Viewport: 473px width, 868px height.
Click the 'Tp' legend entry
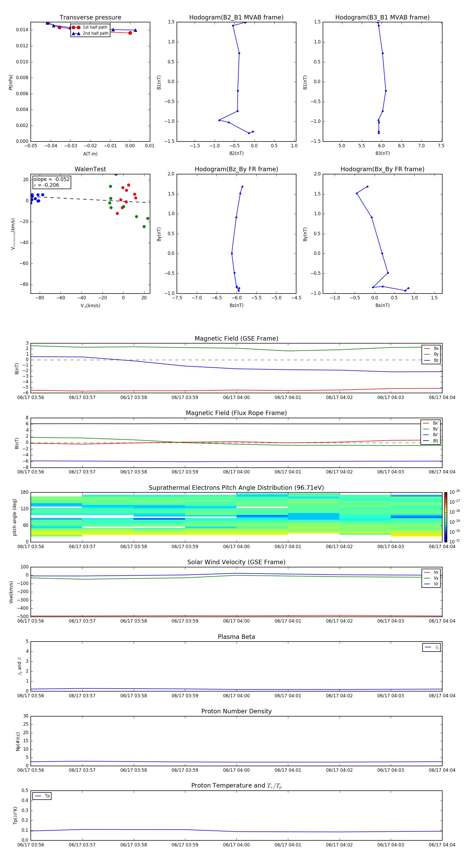(x=42, y=796)
